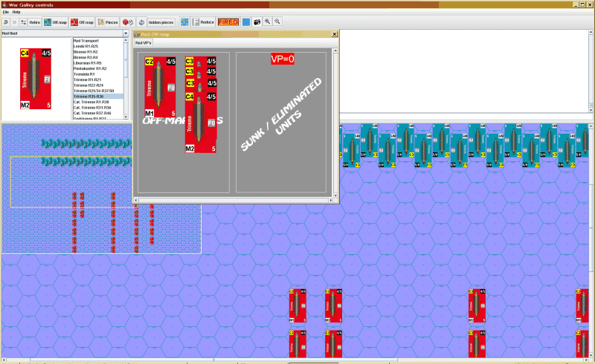Select Cat. Trireme R37-R46 in the list
595x364 pixels.
tap(98, 113)
